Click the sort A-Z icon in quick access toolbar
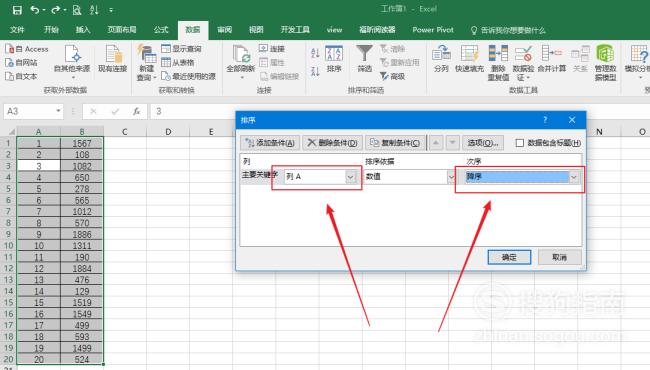 (94, 10)
